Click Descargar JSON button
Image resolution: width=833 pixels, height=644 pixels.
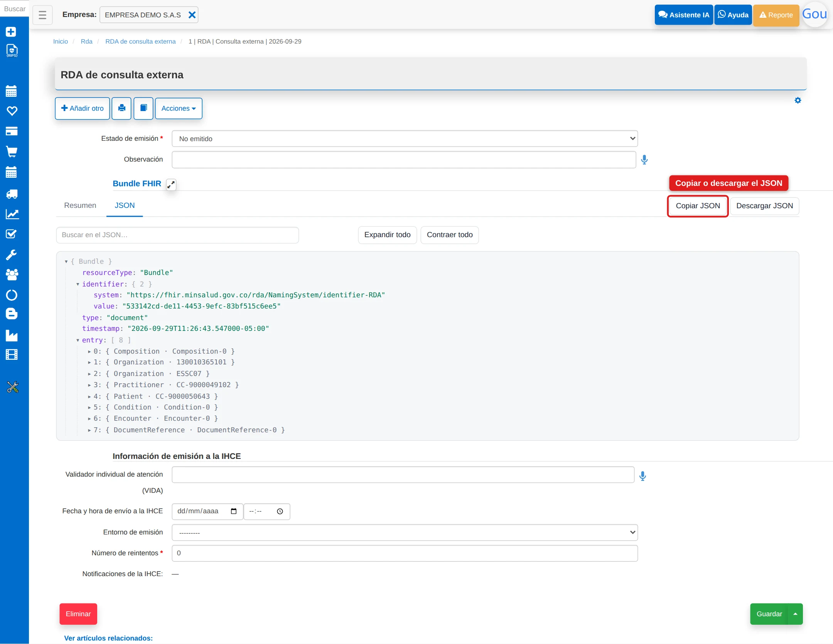pos(764,206)
